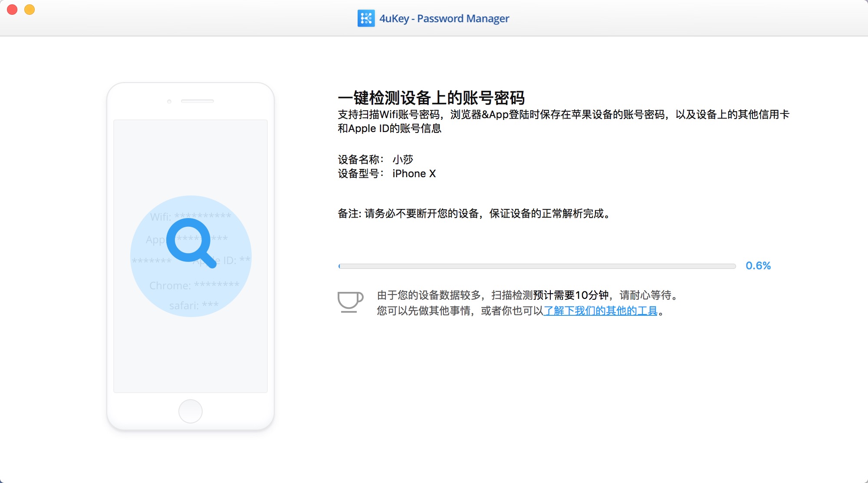The image size is (868, 483).
Task: Click the coffee cup icon
Action: click(x=350, y=301)
